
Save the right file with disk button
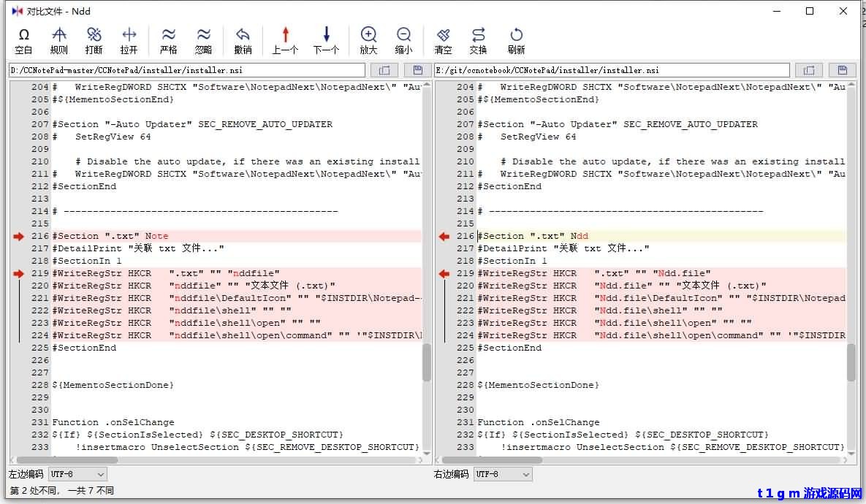843,70
